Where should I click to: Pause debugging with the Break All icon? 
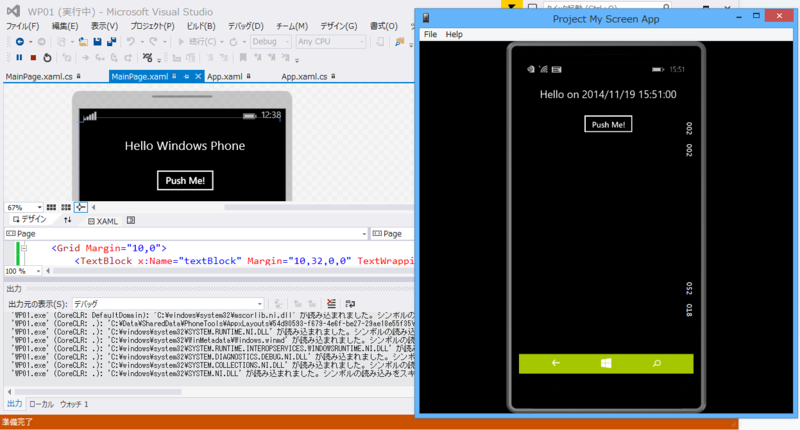tap(19, 58)
